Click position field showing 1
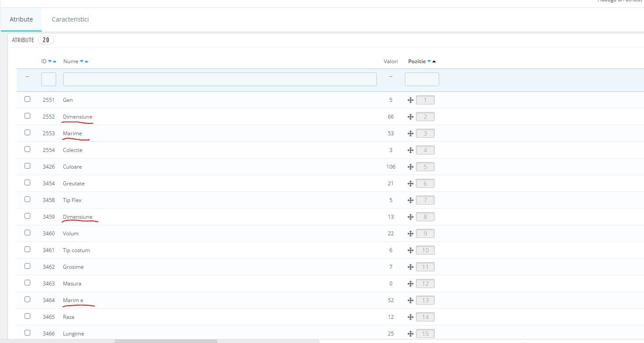 point(425,100)
